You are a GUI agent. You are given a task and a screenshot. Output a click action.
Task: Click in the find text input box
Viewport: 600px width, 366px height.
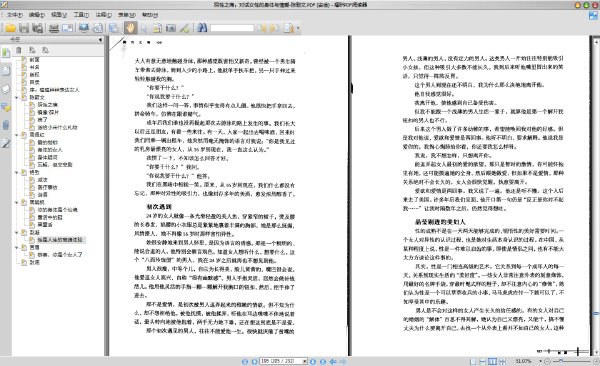pyautogui.click(x=232, y=28)
